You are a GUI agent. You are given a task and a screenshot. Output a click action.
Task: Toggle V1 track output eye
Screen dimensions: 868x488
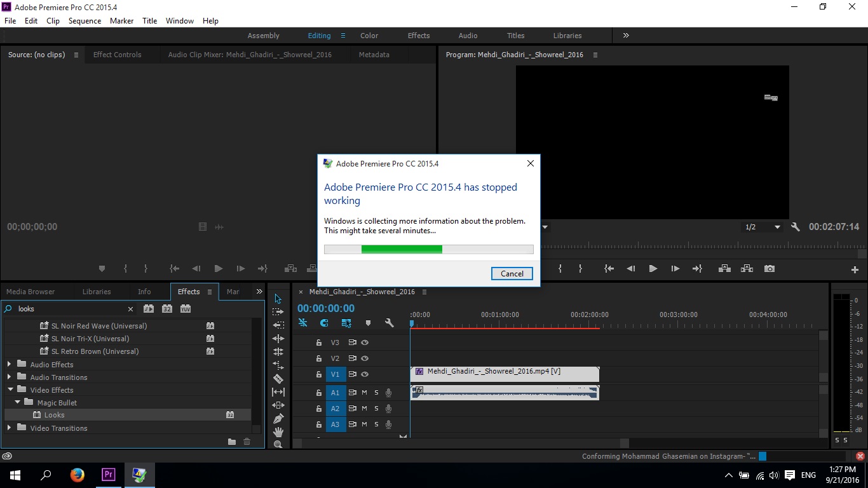click(x=365, y=374)
